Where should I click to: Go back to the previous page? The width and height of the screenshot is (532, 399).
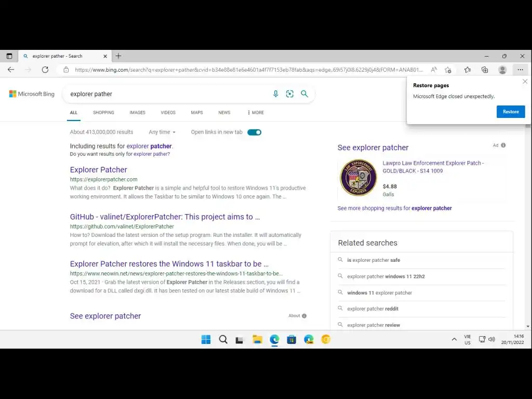tap(11, 70)
